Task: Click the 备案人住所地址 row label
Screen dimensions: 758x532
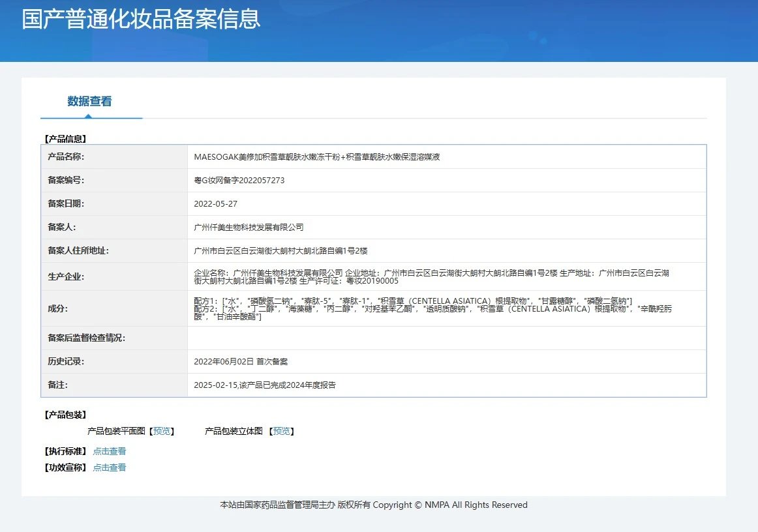Action: tap(78, 251)
